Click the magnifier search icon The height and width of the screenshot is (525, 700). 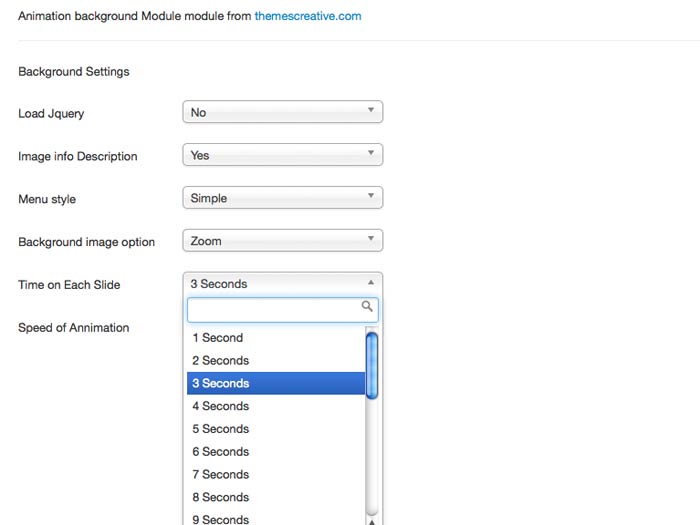coord(368,307)
